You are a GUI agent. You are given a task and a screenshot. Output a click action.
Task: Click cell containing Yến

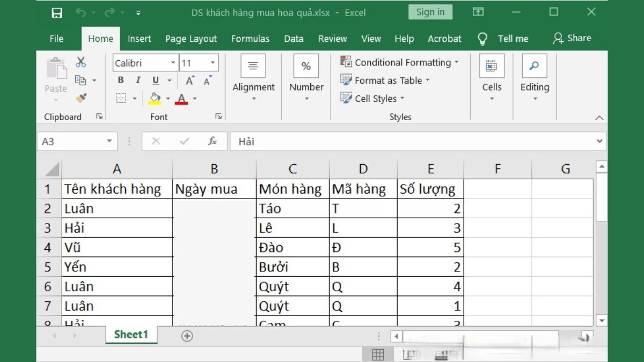pyautogui.click(x=117, y=267)
